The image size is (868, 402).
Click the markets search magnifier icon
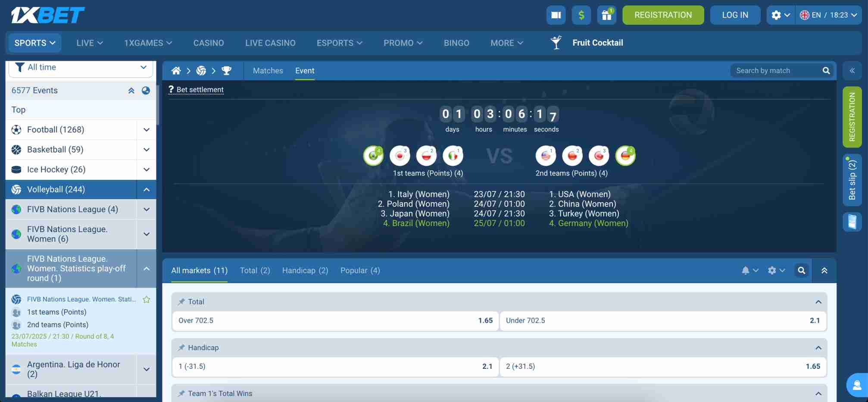(x=802, y=270)
